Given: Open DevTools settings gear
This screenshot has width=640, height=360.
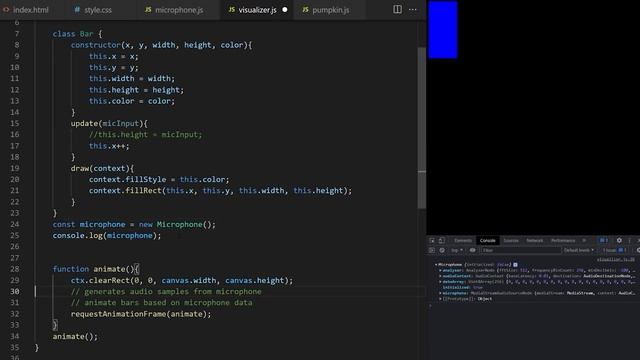Looking at the screenshot, I should [619, 240].
